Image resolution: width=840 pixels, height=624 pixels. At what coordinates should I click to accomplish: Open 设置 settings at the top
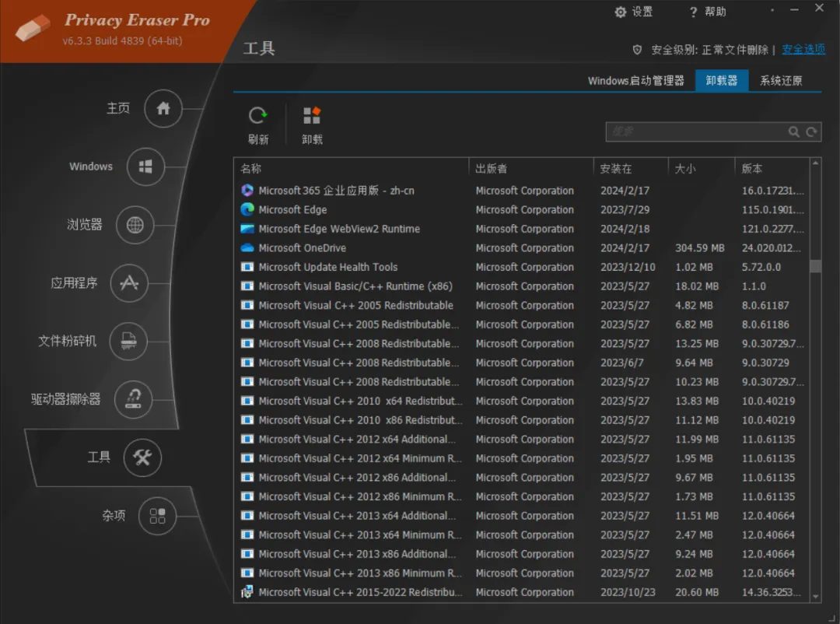[x=633, y=12]
